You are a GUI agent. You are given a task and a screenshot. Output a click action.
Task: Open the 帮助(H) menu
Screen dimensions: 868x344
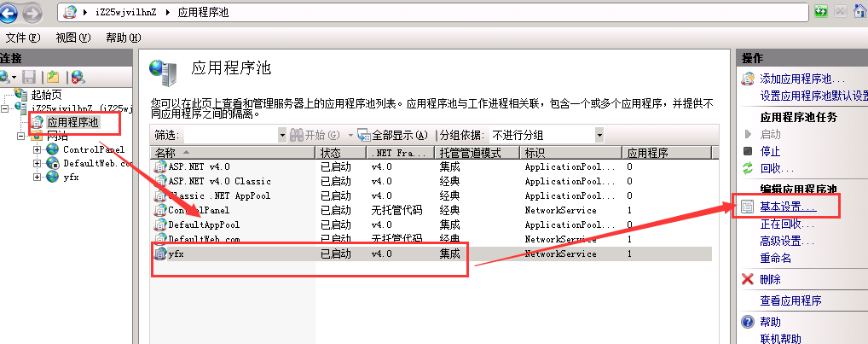123,38
